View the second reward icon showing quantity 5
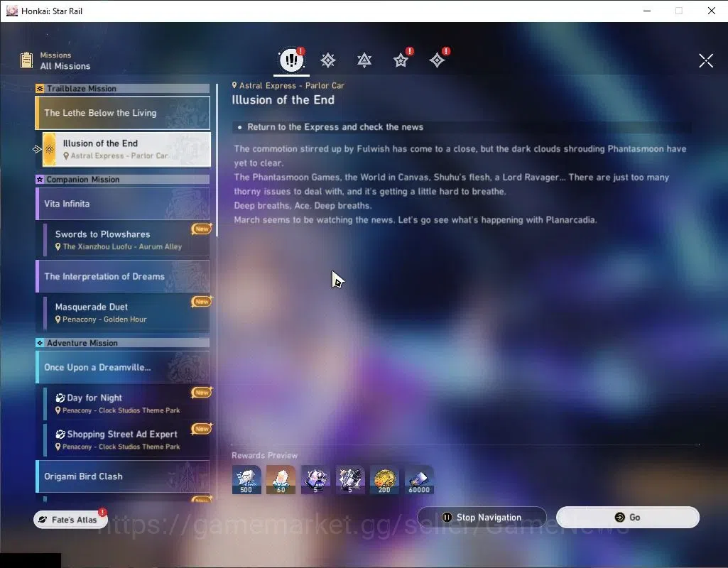 pyautogui.click(x=350, y=480)
